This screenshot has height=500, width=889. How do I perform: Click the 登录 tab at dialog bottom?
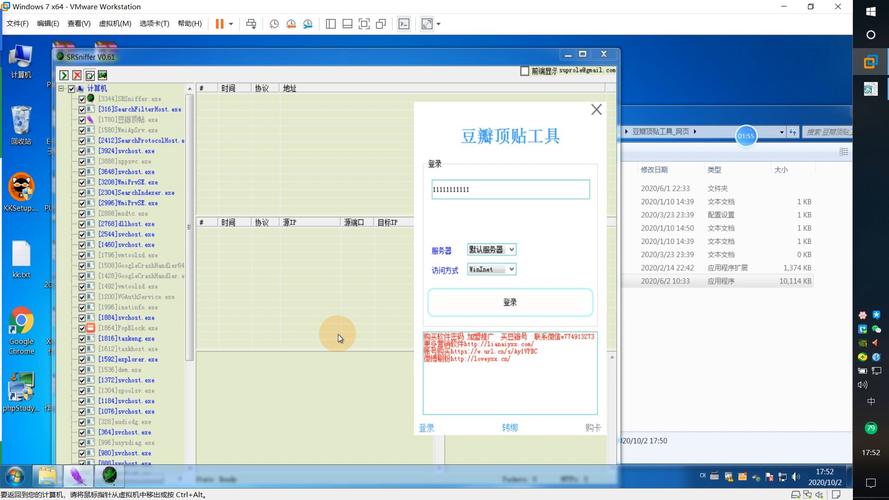(x=426, y=428)
